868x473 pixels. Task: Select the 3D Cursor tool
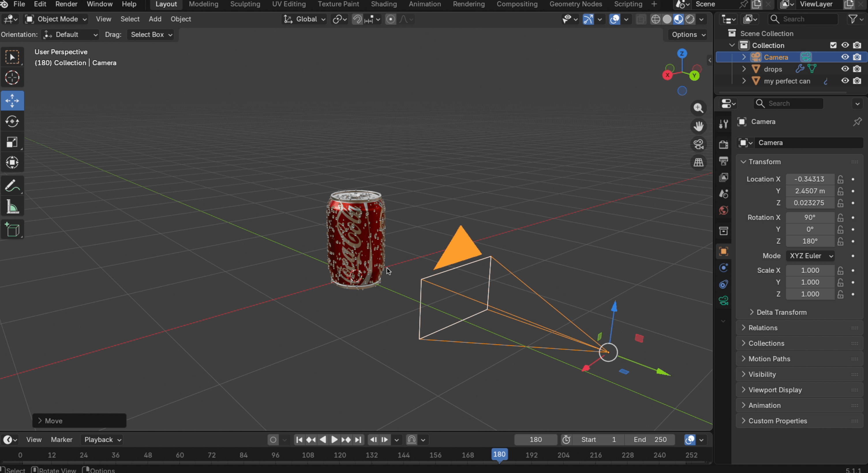[x=12, y=78]
